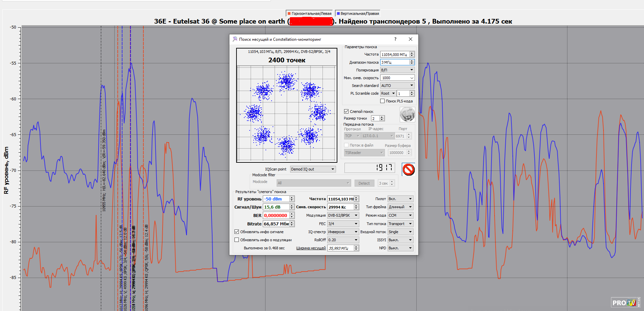Disable the Слепой поиск checkbox
This screenshot has width=644, height=311.
click(x=346, y=112)
